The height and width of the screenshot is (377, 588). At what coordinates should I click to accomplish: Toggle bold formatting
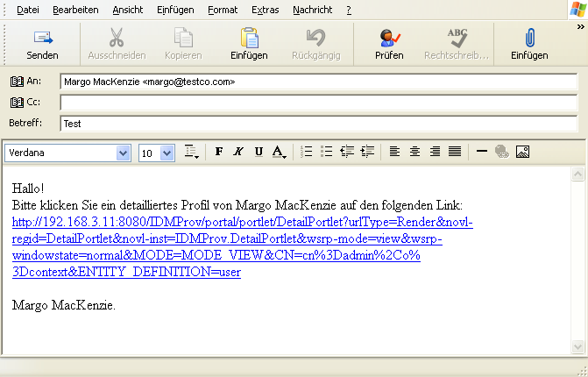[x=219, y=152]
